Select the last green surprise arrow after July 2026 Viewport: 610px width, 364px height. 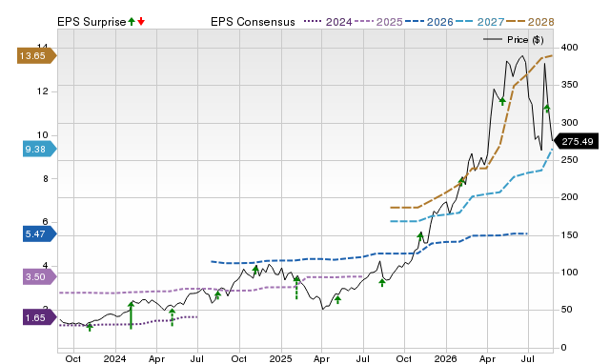click(547, 108)
